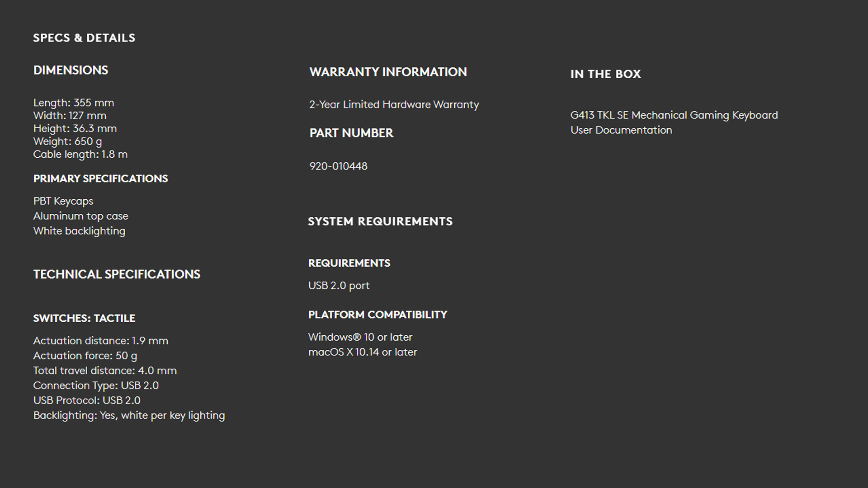
Task: Select the Actuation force: 50 g line
Action: point(85,356)
